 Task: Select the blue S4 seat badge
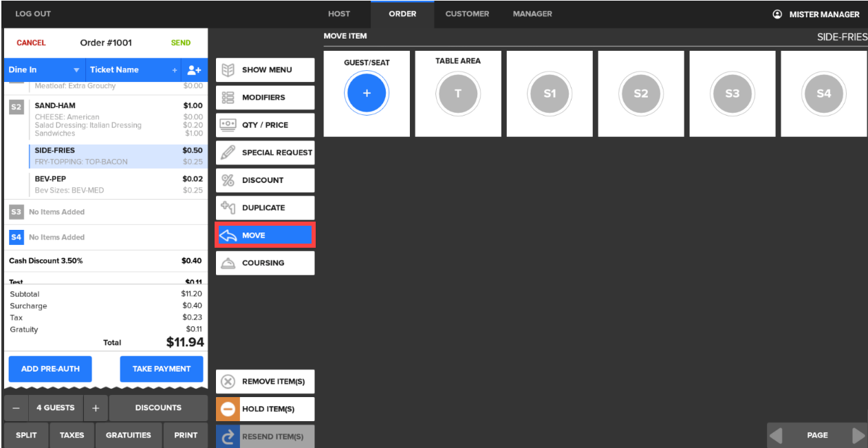pyautogui.click(x=17, y=237)
